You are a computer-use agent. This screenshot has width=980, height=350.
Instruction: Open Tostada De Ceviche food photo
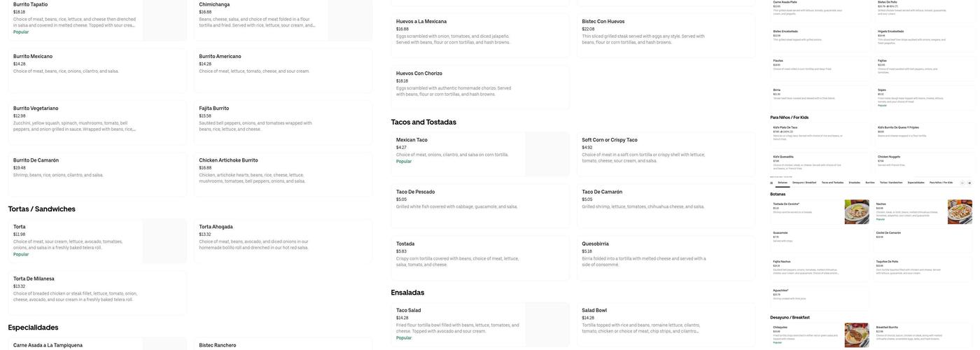pyautogui.click(x=857, y=212)
